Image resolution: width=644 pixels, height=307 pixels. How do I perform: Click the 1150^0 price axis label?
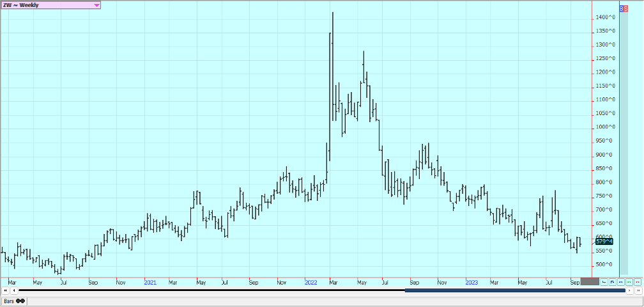[606, 86]
